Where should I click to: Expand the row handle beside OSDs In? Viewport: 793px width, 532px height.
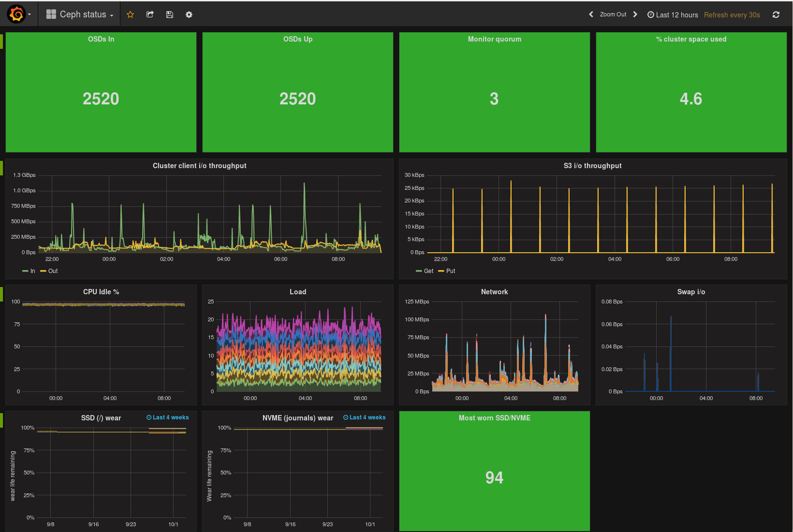click(x=1, y=42)
